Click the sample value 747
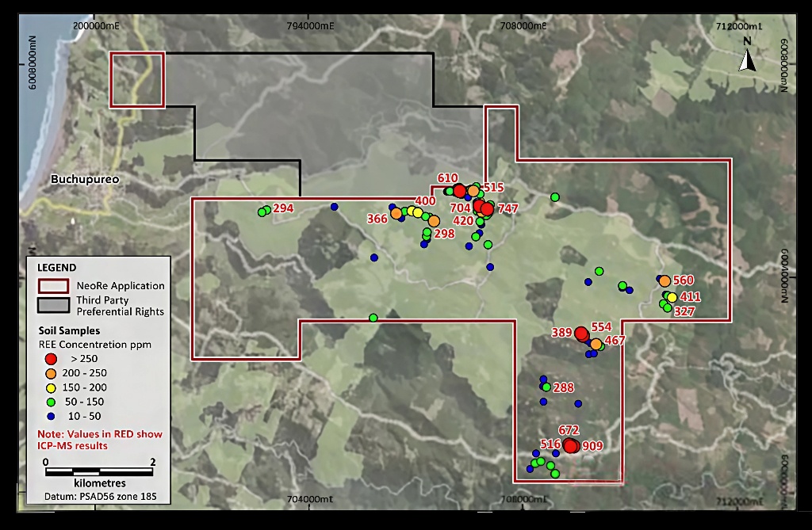The width and height of the screenshot is (812, 530). (508, 208)
